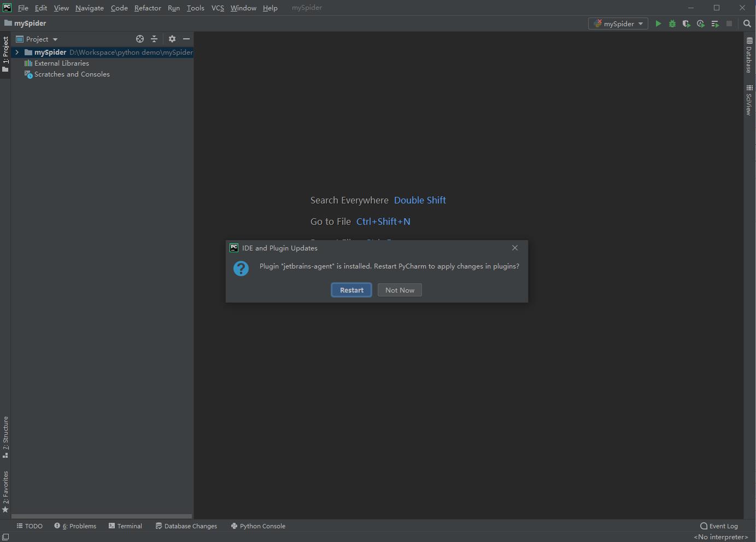Click the Not Now button
This screenshot has width=756, height=542.
pyautogui.click(x=400, y=290)
